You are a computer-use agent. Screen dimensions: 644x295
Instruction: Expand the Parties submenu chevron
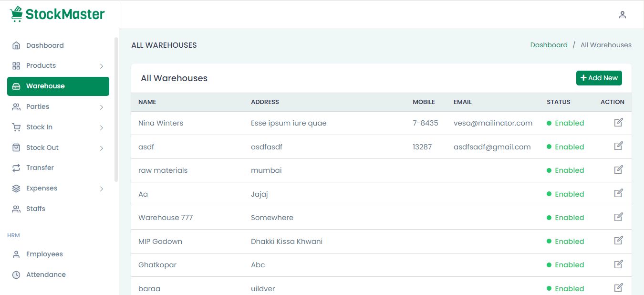coord(101,107)
